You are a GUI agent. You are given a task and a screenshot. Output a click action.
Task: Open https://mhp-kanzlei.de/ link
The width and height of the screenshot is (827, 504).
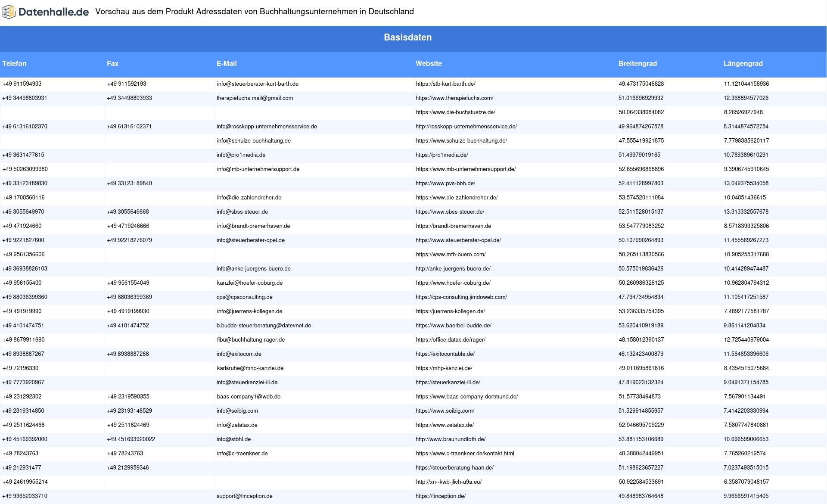(x=444, y=368)
